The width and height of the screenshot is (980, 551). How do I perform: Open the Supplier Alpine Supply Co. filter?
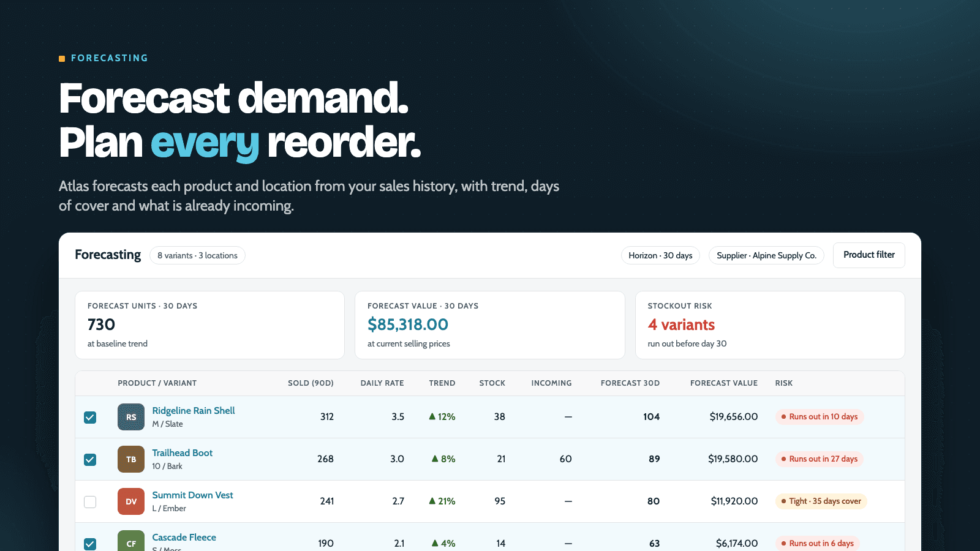[766, 255]
